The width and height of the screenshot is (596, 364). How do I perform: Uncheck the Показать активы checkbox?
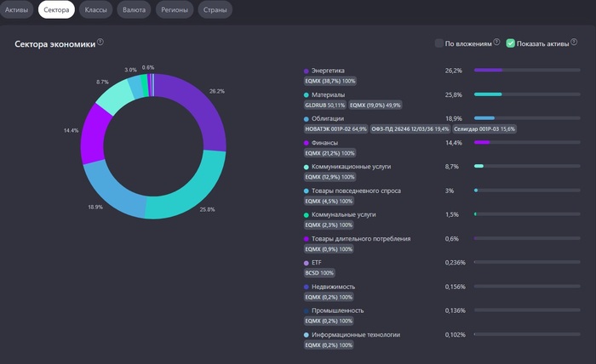coord(511,43)
